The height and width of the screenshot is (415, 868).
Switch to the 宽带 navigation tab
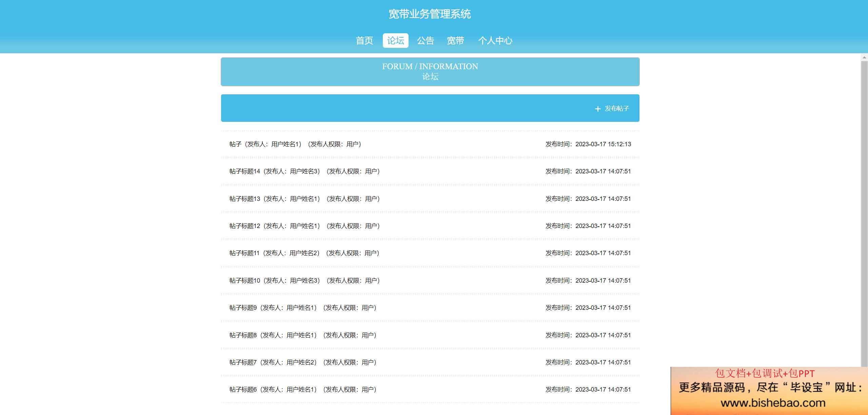click(455, 41)
